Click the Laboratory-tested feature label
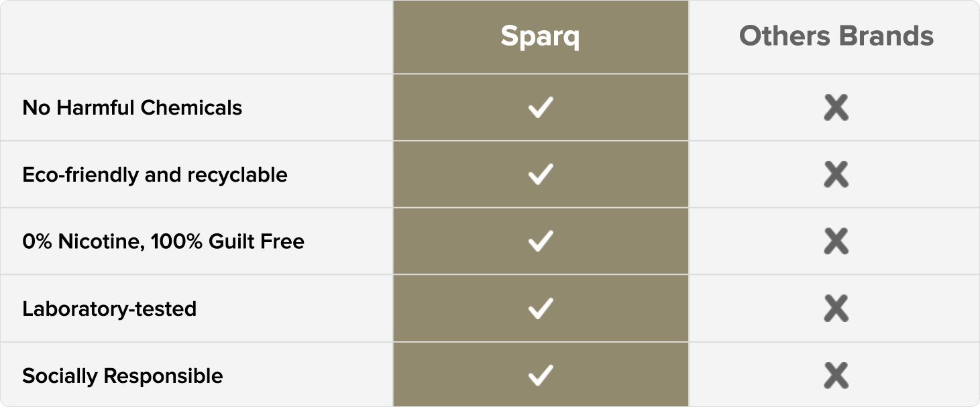The image size is (980, 407). (x=109, y=309)
